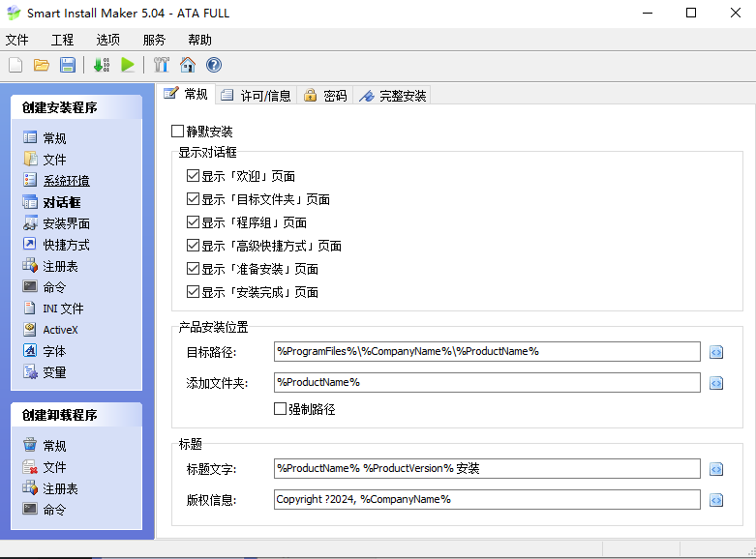Click the blue Help question-mark icon
This screenshot has width=756, height=559.
click(x=214, y=65)
